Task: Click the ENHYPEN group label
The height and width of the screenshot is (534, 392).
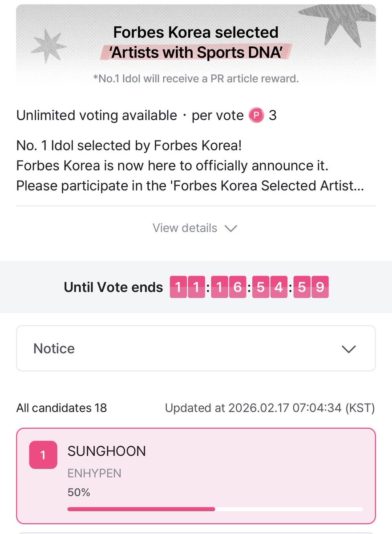Action: pos(94,473)
